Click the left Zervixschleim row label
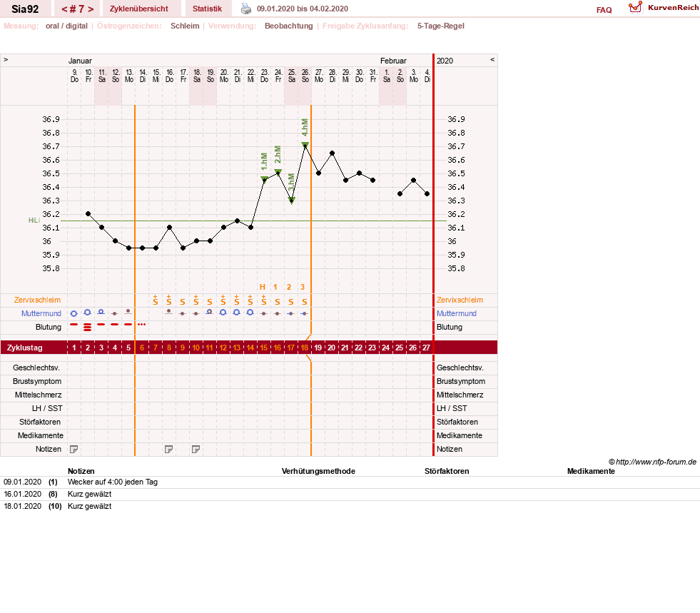The width and height of the screenshot is (700, 613). pos(37,300)
